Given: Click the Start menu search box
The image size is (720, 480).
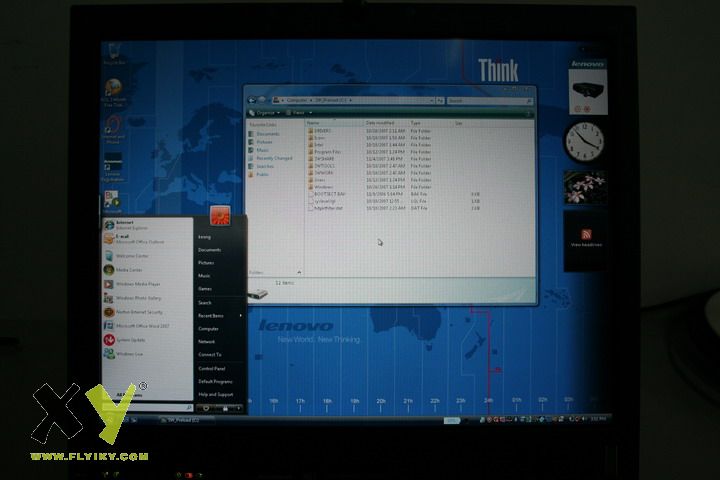Looking at the screenshot, I should click(147, 407).
